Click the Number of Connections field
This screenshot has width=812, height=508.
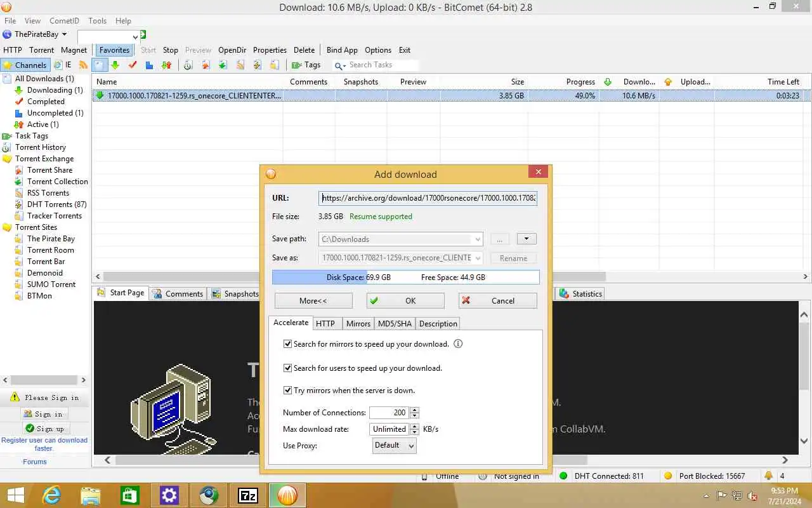click(390, 413)
